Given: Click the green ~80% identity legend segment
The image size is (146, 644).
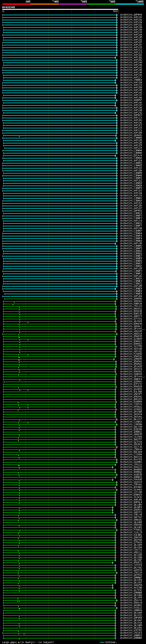Looking at the screenshot, I should point(101,4).
